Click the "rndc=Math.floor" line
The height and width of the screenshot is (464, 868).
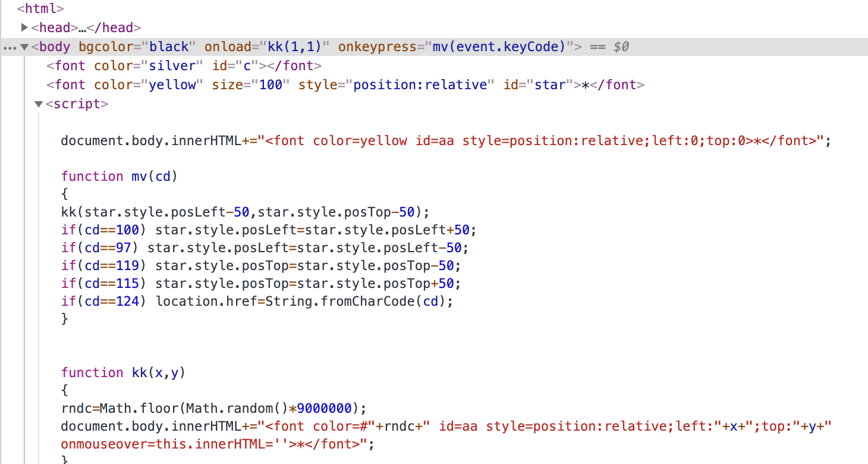point(214,408)
